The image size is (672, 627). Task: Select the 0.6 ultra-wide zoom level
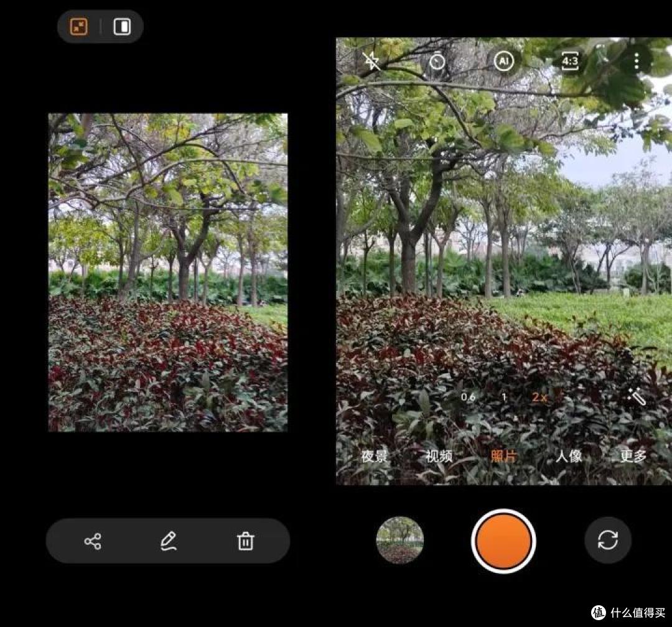pos(468,397)
